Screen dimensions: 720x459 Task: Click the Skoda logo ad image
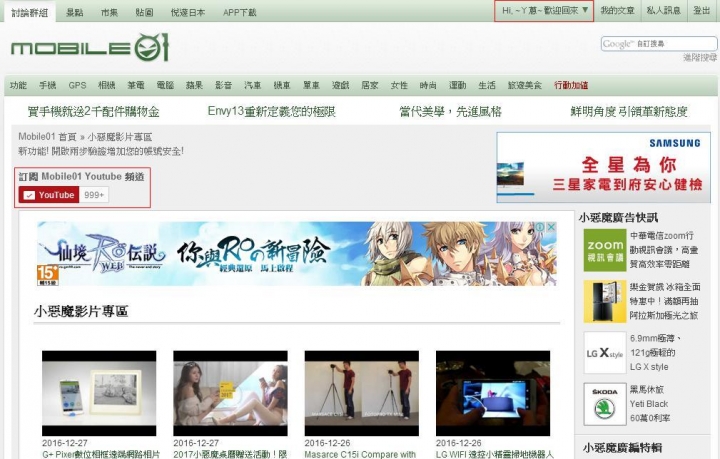pyautogui.click(x=605, y=404)
